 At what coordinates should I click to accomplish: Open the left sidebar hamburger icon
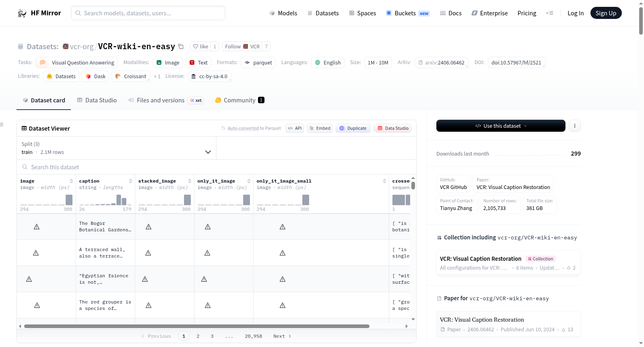[2, 125]
